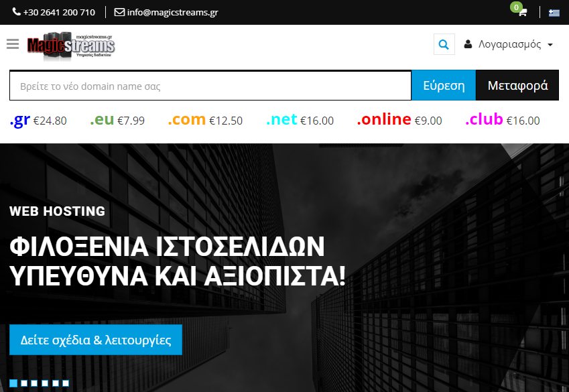The image size is (569, 392).
Task: Click the €12.50 price text
Action: click(226, 121)
